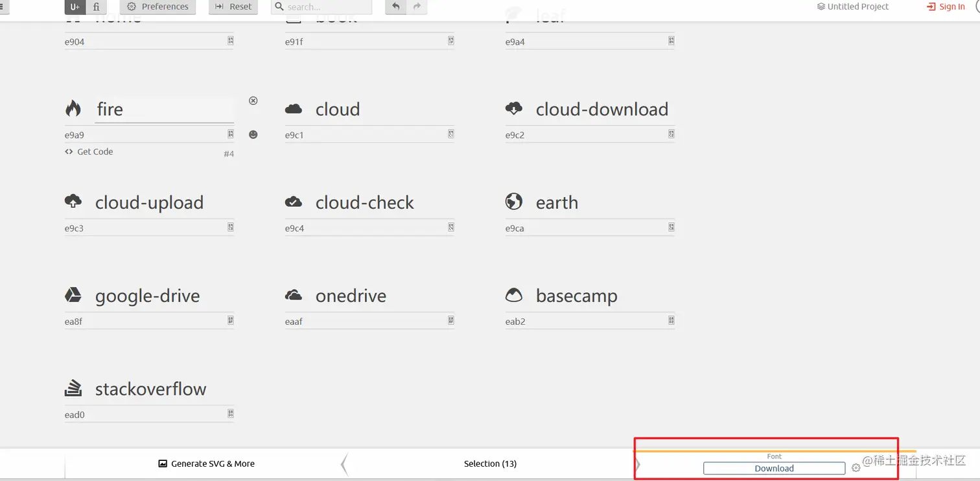
Task: Click the character icon in the e9a9 field
Action: pos(231,134)
